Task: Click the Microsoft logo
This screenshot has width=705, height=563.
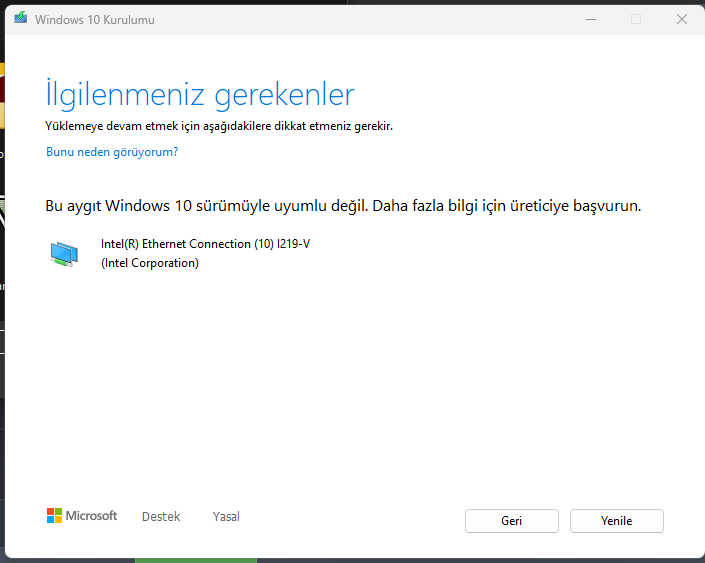Action: (82, 516)
